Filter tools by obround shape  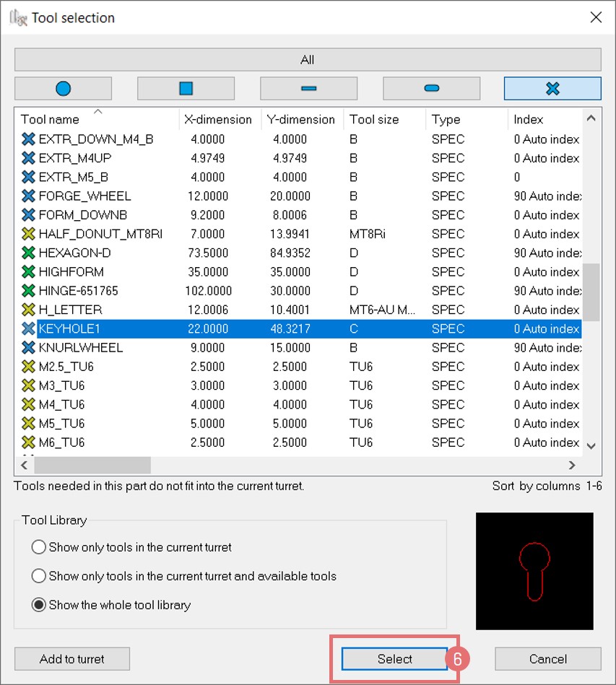(x=431, y=88)
